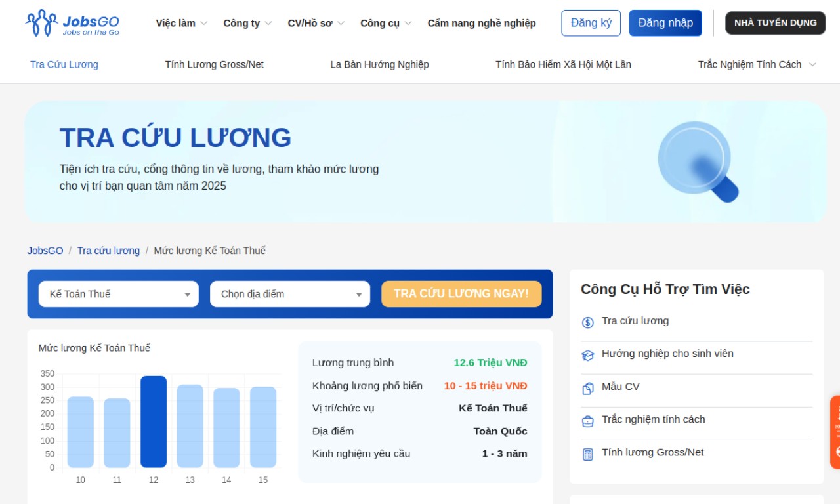This screenshot has width=840, height=504.
Task: Click the magnifying glass banner illustration
Action: point(698,161)
